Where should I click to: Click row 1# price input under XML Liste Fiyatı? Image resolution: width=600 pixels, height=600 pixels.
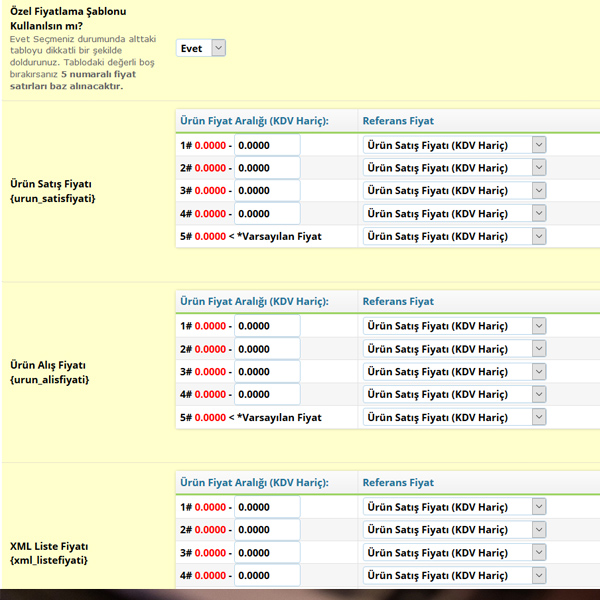267,507
